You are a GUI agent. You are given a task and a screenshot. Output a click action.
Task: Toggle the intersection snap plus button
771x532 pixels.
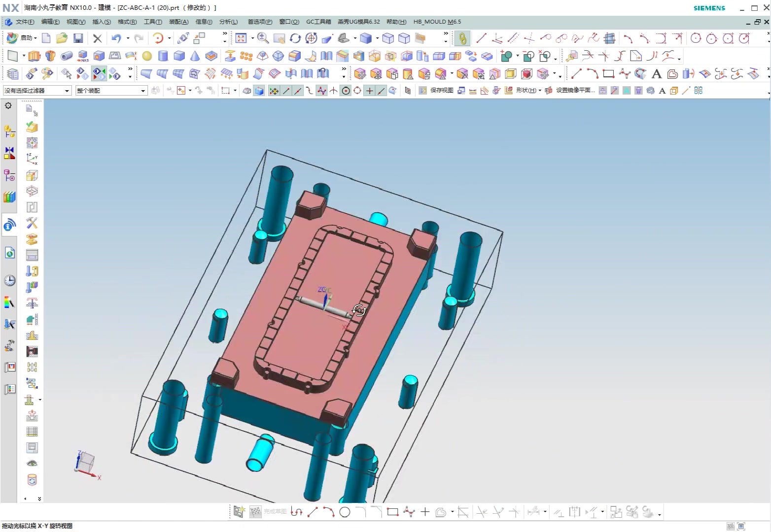[x=369, y=91]
